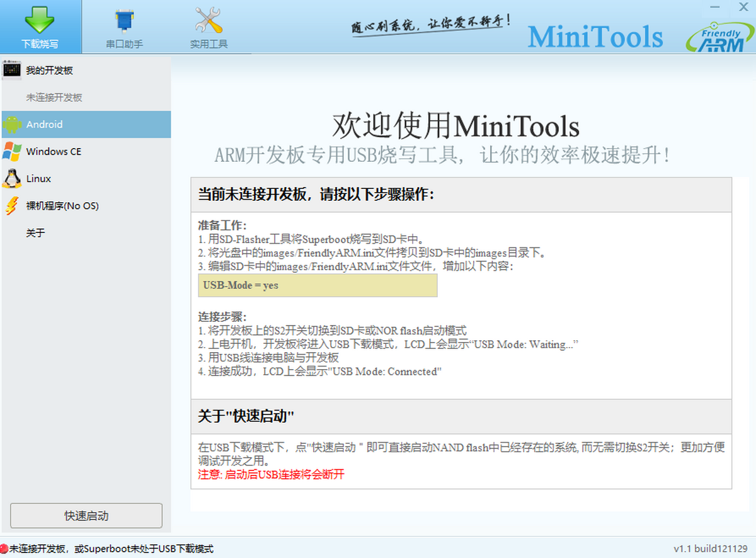
Task: Click the ARM开发板专用USB烧写工具 subtitle
Action: (x=443, y=155)
